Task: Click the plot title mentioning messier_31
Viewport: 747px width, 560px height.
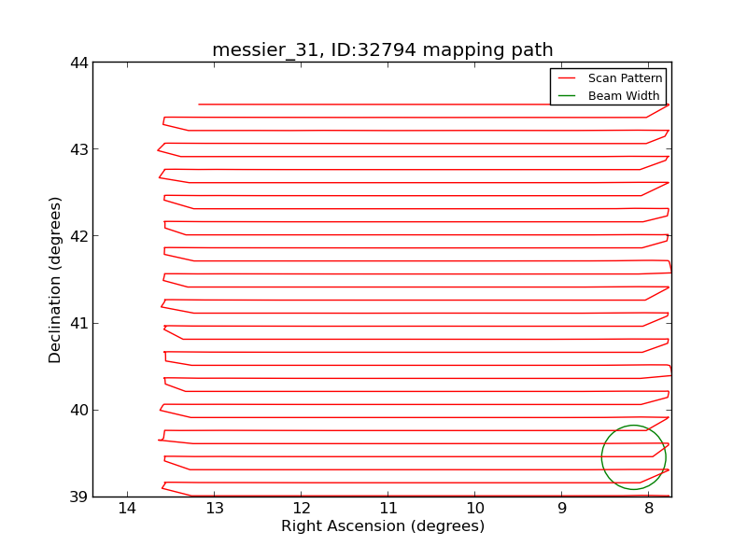Action: point(382,50)
